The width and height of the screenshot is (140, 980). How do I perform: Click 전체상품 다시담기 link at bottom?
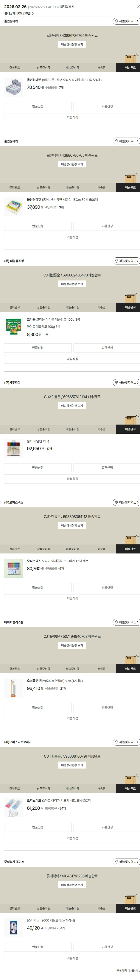tap(127, 970)
